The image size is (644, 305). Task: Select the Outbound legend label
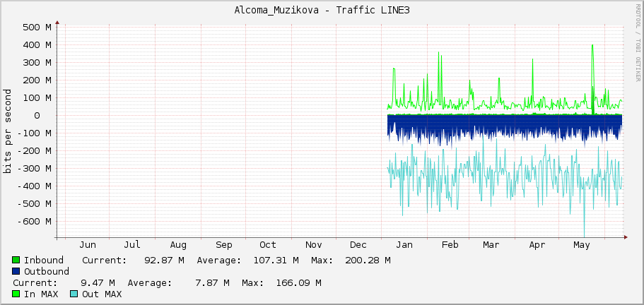(x=47, y=271)
